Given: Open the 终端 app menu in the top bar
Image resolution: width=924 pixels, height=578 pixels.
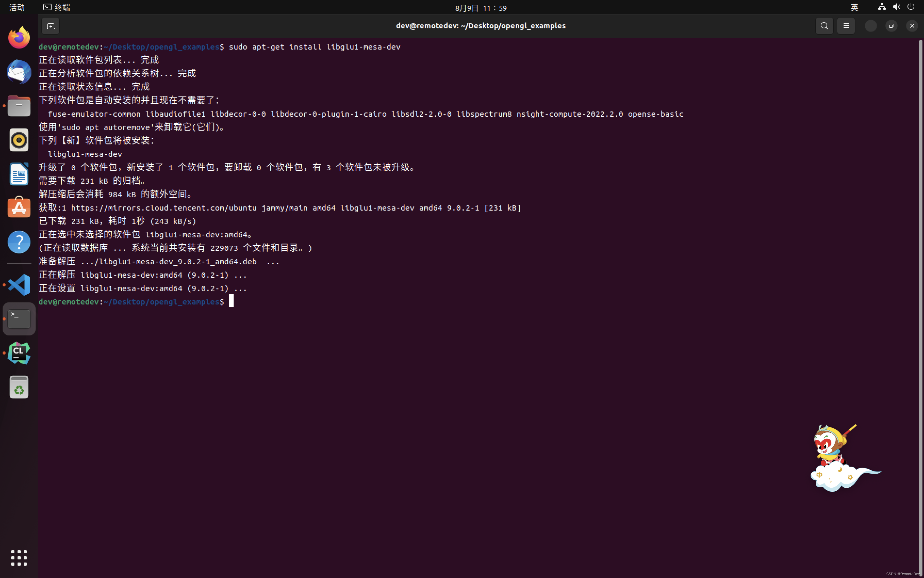Looking at the screenshot, I should tap(56, 7).
